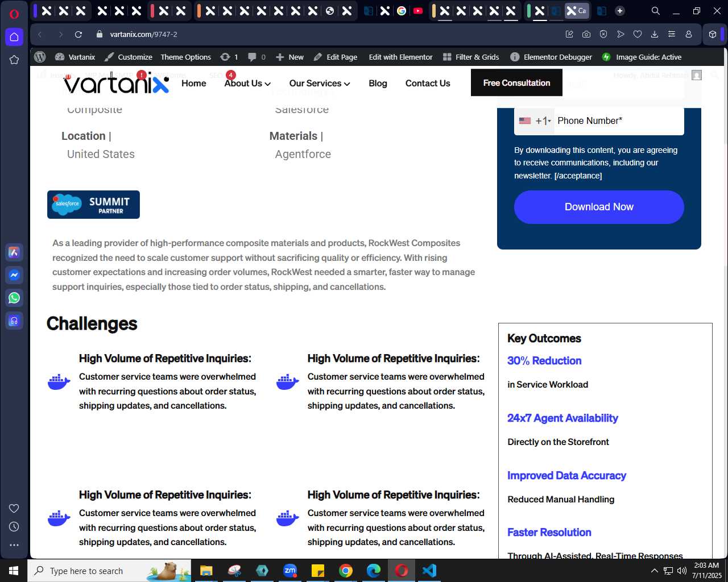Launch Aria AI from the sidebar
Viewport: 728px width, 582px height.
(x=14, y=252)
